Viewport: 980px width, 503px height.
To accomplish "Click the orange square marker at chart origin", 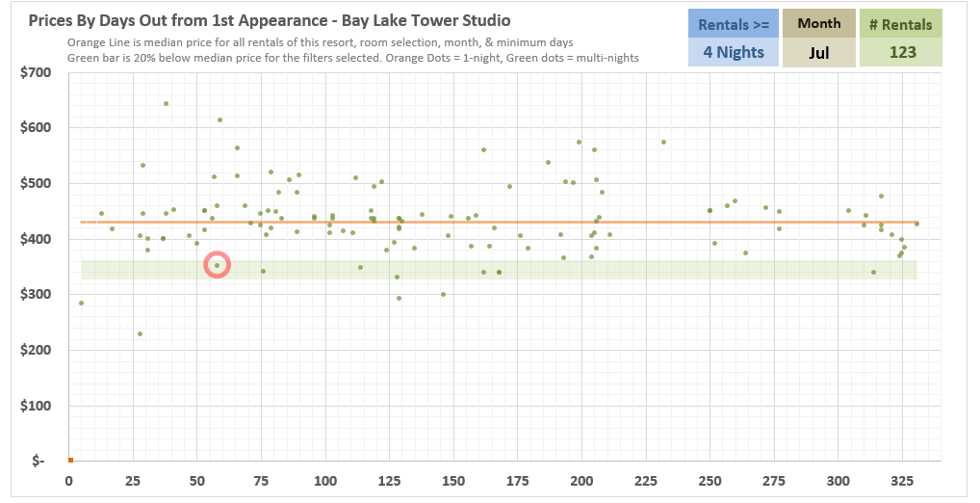I will [69, 460].
